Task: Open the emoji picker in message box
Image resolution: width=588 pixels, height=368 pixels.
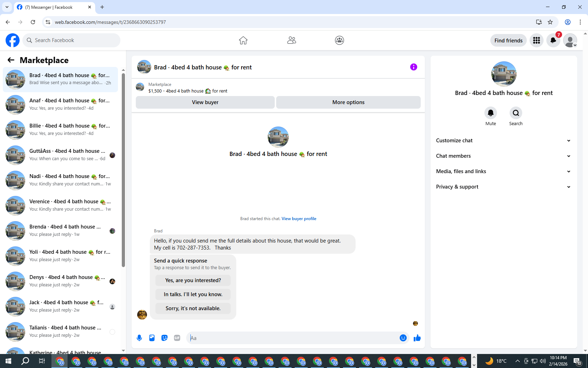Action: click(x=403, y=338)
